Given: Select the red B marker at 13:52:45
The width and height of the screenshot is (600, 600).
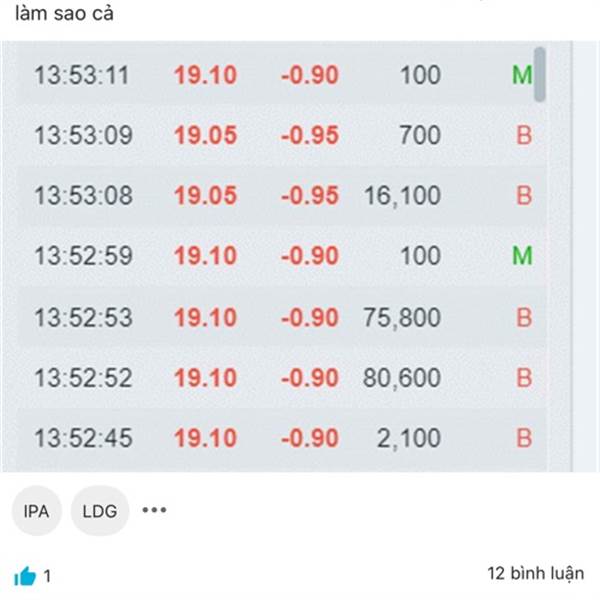Looking at the screenshot, I should 524,438.
